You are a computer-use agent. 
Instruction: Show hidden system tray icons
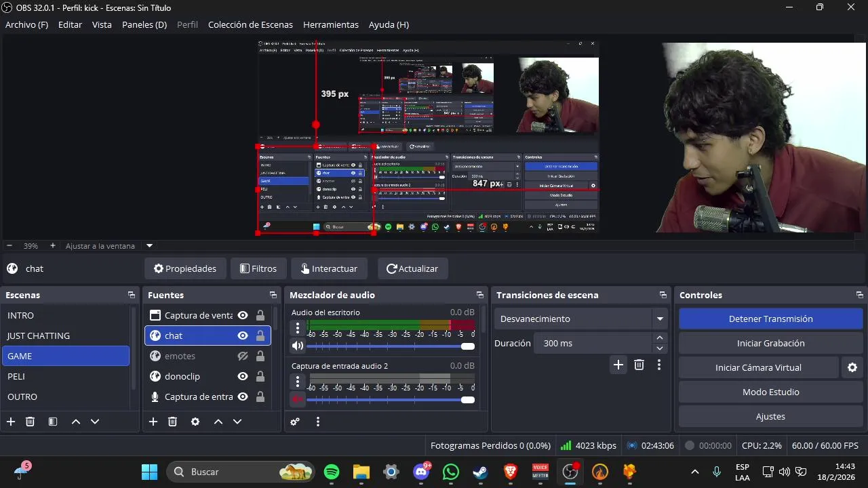(695, 472)
